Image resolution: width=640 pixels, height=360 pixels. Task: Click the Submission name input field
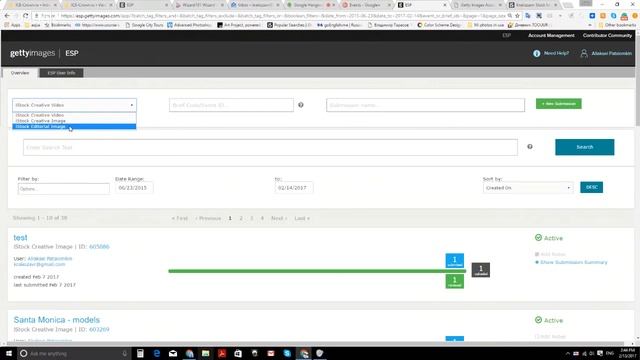pos(425,105)
